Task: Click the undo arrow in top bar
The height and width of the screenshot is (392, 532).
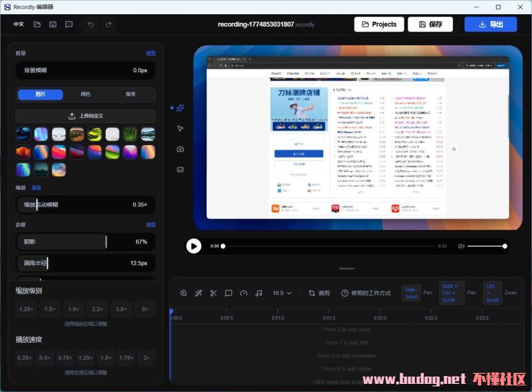Action: coord(91,24)
